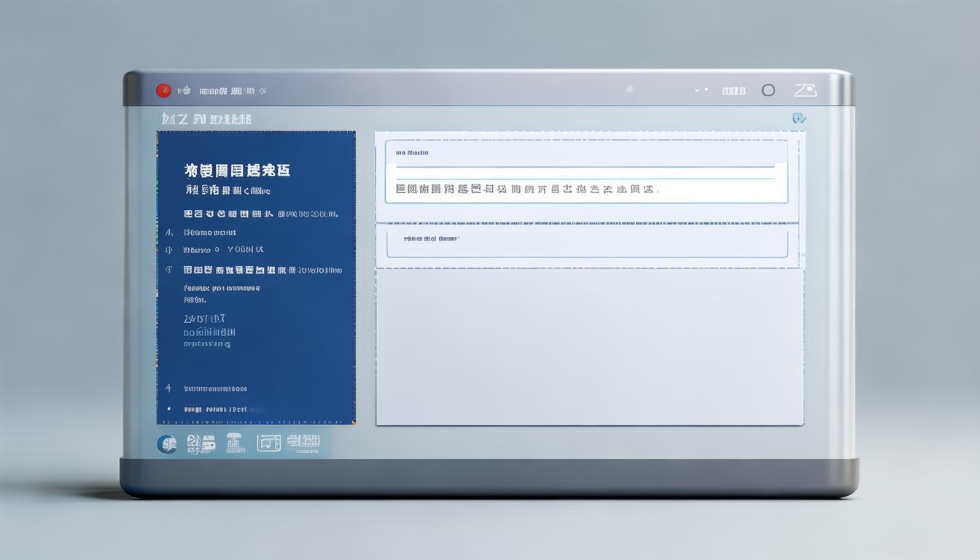
Task: Click the lamp-shaped icon in the bottom icon row
Action: click(x=235, y=443)
